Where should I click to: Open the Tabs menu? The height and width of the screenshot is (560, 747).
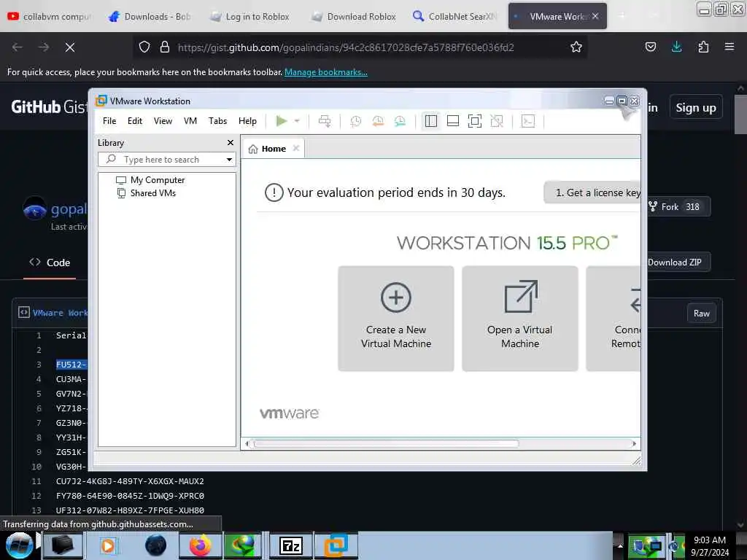point(217,121)
